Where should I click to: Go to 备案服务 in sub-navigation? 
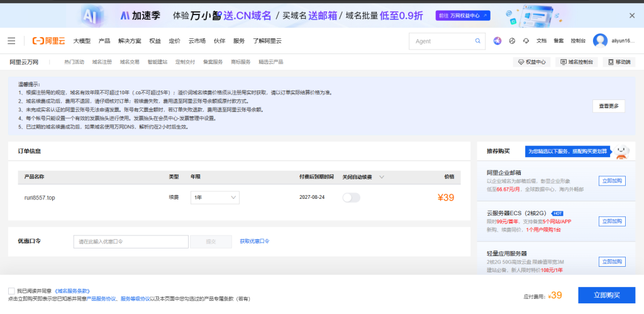[x=213, y=62]
